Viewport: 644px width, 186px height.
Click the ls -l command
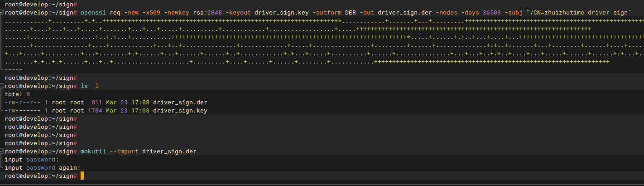(90, 86)
